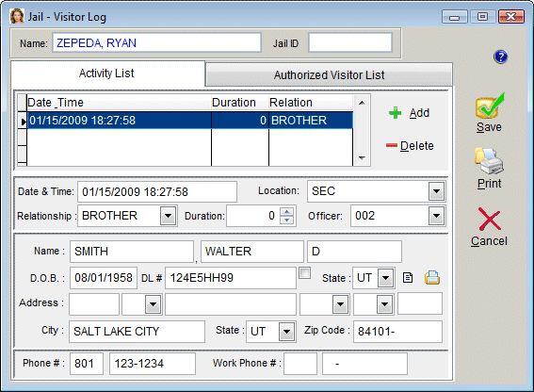Click the Jail Visitor Log title bar icon
The width and height of the screenshot is (534, 392).
click(17, 16)
